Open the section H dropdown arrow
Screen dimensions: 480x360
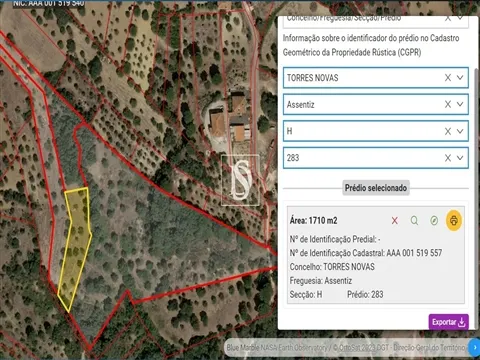[x=460, y=131]
